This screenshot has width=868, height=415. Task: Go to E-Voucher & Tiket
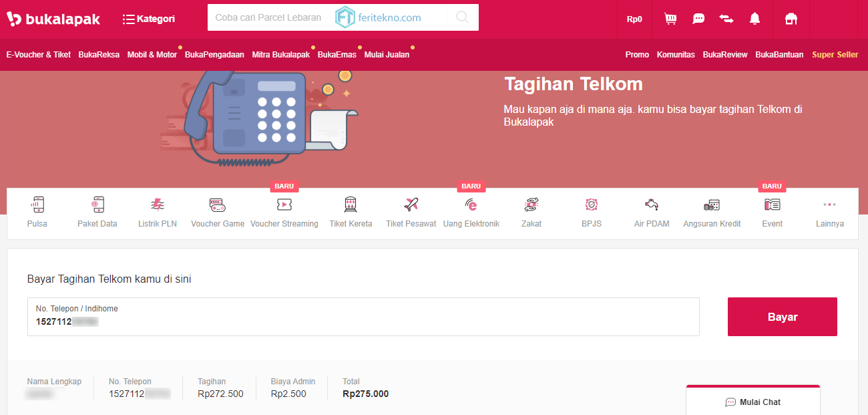(39, 55)
